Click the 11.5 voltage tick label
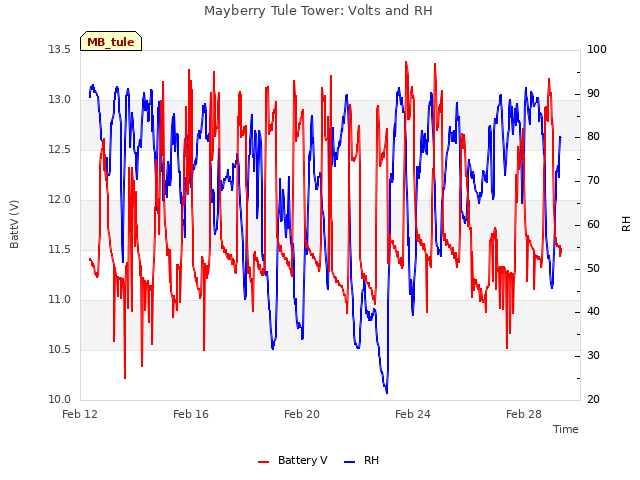The height and width of the screenshot is (480, 640). 59,249
